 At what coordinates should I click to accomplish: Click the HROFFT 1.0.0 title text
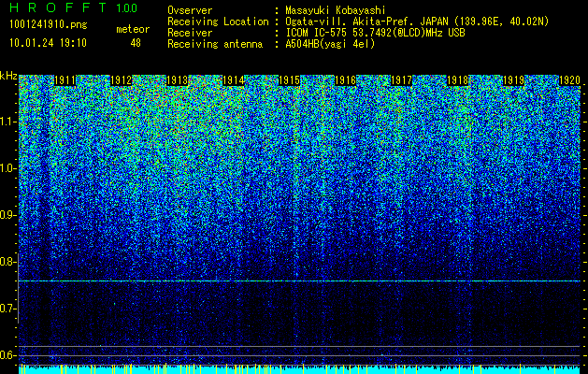[x=74, y=7]
